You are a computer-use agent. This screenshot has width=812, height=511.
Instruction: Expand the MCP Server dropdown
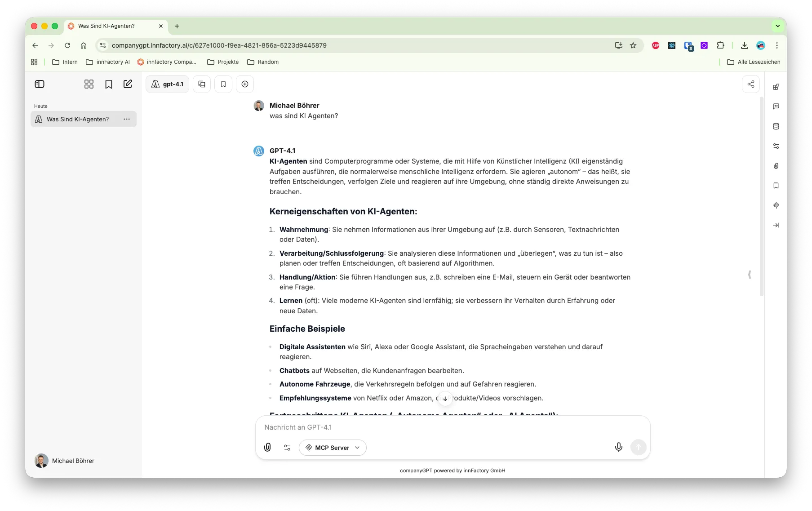tap(333, 448)
